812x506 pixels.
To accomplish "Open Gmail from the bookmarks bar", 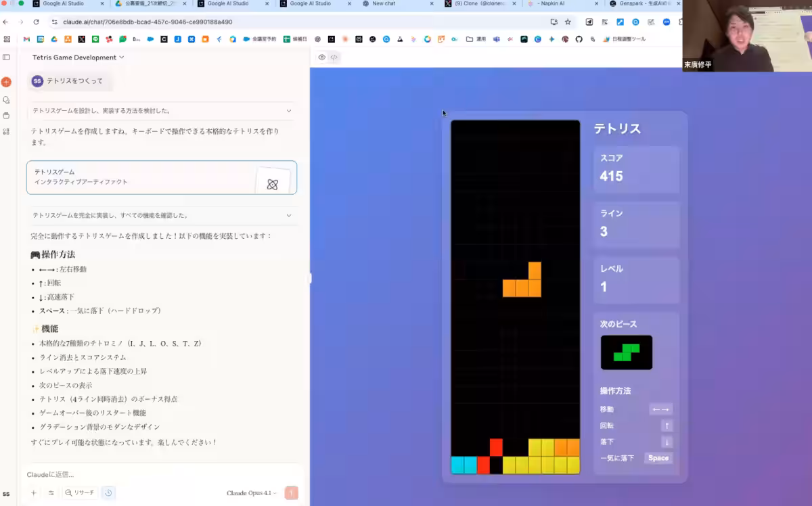I will coord(25,39).
